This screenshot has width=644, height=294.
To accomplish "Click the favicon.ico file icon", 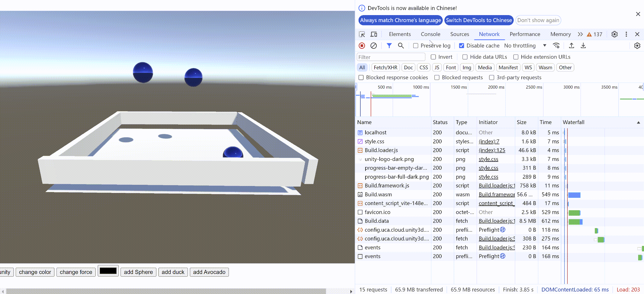I will pyautogui.click(x=360, y=212).
